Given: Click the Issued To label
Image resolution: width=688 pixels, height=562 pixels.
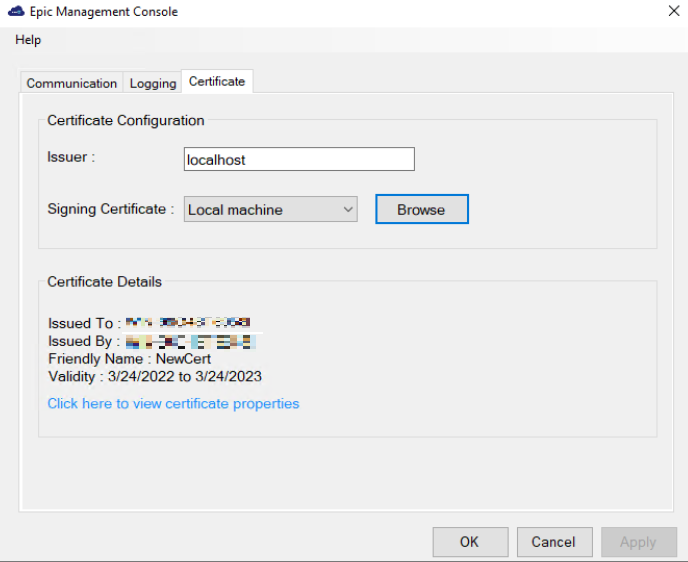Looking at the screenshot, I should 84,323.
